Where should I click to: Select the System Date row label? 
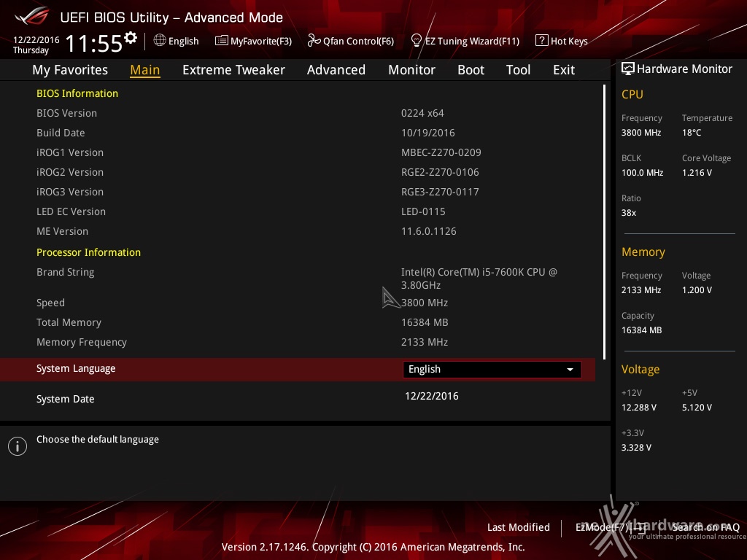pos(65,399)
